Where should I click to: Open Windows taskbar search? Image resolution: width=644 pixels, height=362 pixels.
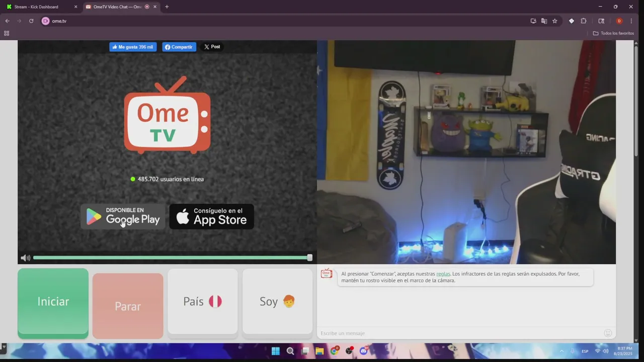tap(290, 351)
